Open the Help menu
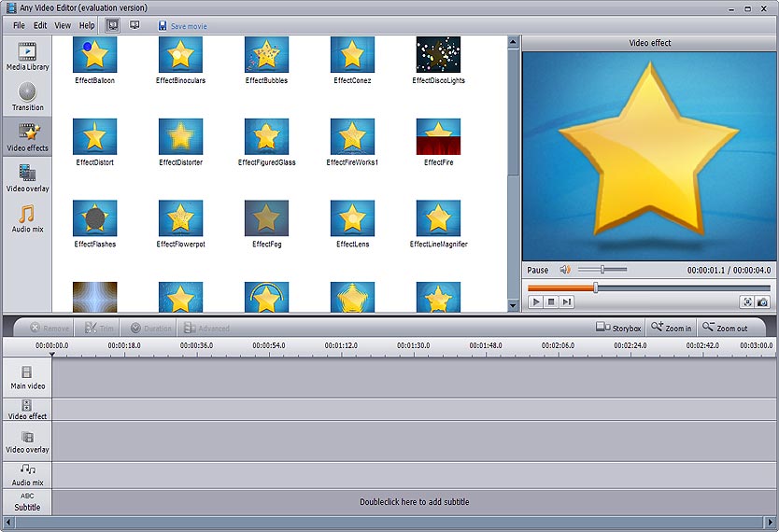This screenshot has width=779, height=532. 87,25
